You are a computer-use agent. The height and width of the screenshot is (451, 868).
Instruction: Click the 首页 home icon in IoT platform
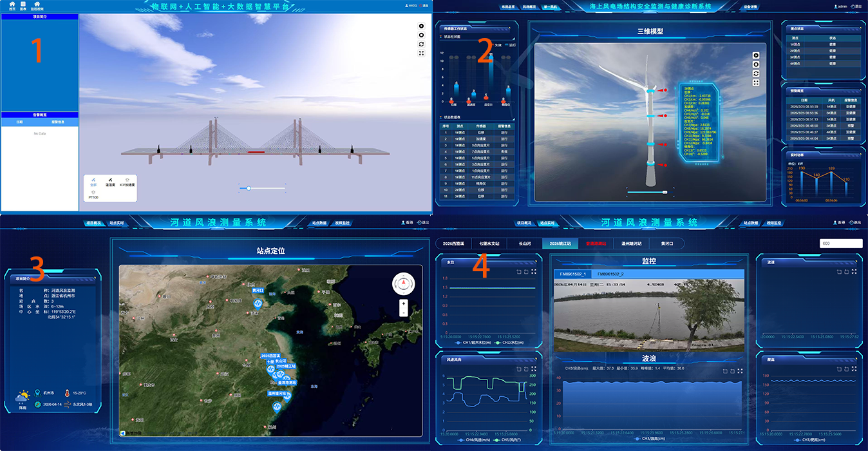12,5
